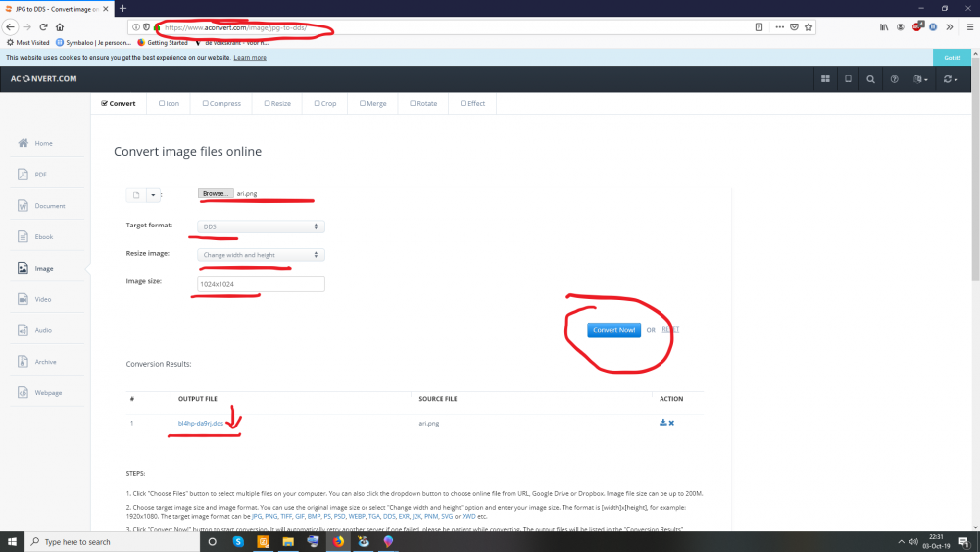The width and height of the screenshot is (980, 552).
Task: Check the Resize option
Action: (x=277, y=103)
